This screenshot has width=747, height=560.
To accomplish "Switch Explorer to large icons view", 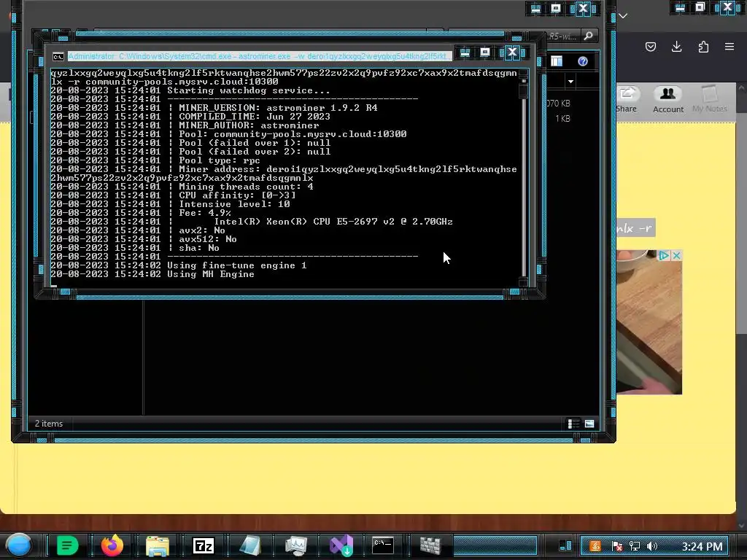I will tap(589, 424).
